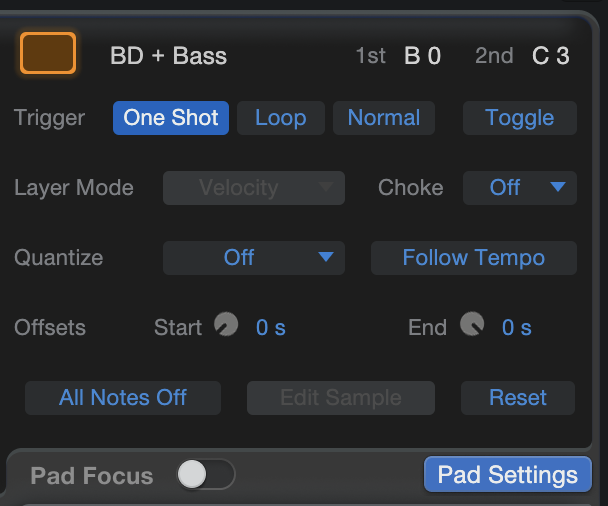Click the All Notes Off button
Viewport: 608px width, 506px height.
coord(123,398)
